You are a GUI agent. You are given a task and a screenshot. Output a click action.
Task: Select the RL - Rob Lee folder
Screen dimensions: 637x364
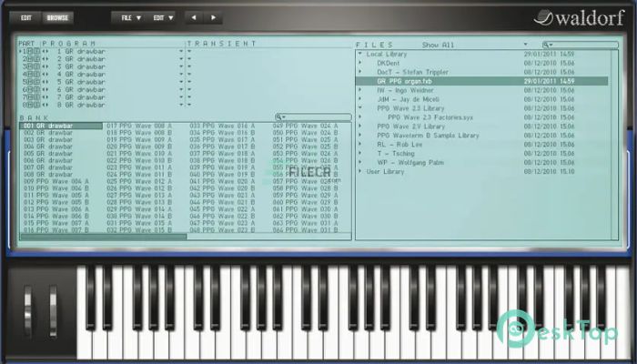coord(399,144)
